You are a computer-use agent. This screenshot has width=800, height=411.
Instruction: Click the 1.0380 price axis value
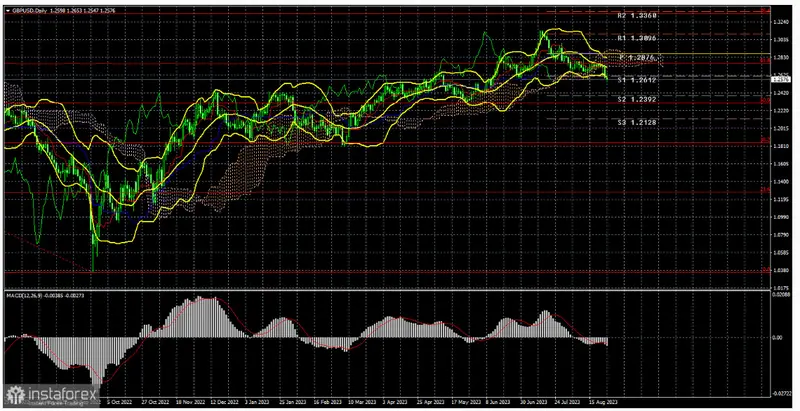point(781,270)
